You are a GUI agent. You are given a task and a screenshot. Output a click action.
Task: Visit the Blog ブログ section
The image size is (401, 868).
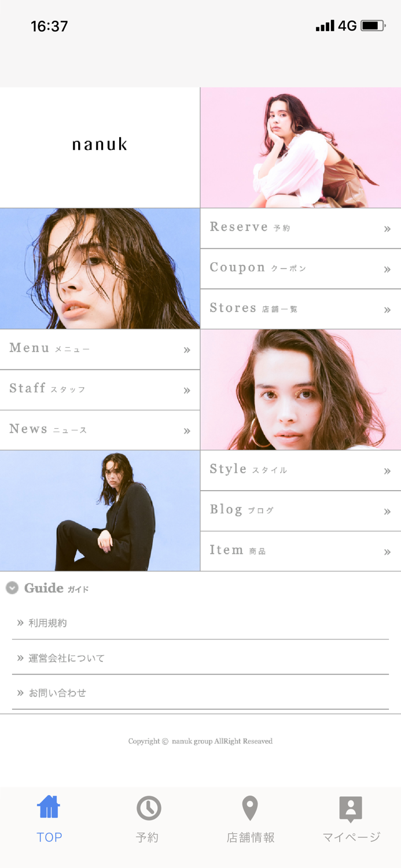[301, 511]
